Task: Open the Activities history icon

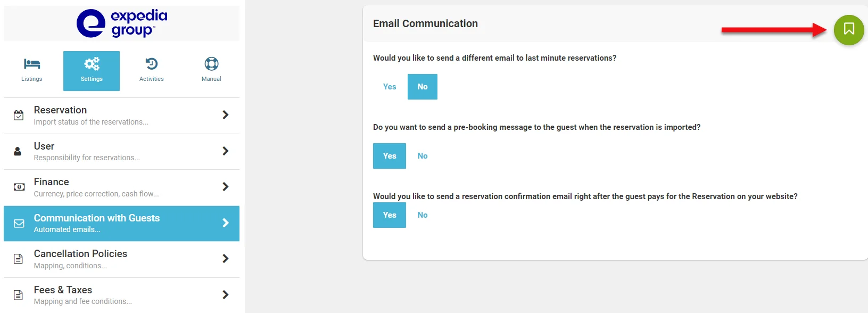Action: 152,64
